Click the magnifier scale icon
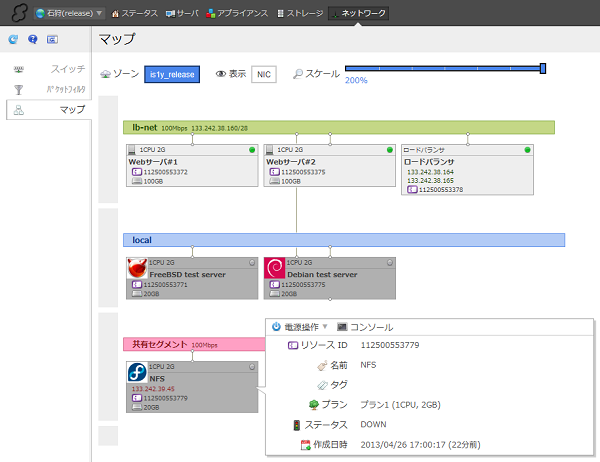The image size is (600, 462). pyautogui.click(x=297, y=74)
